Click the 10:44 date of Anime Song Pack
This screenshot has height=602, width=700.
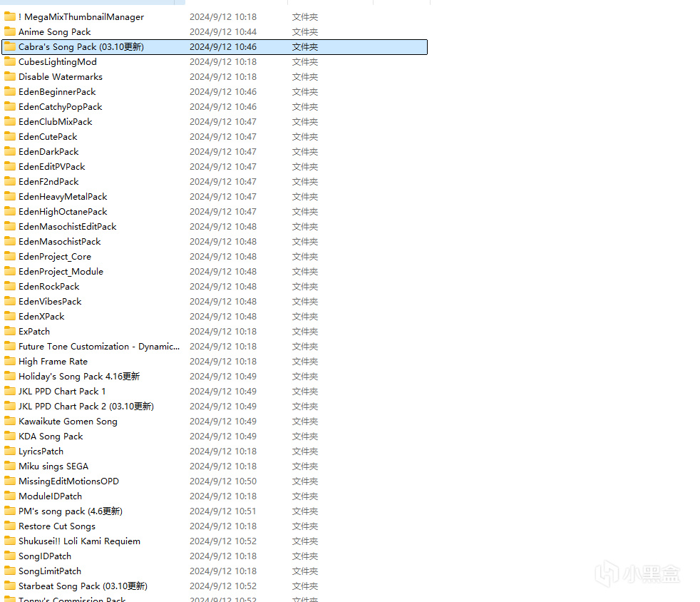pos(223,31)
